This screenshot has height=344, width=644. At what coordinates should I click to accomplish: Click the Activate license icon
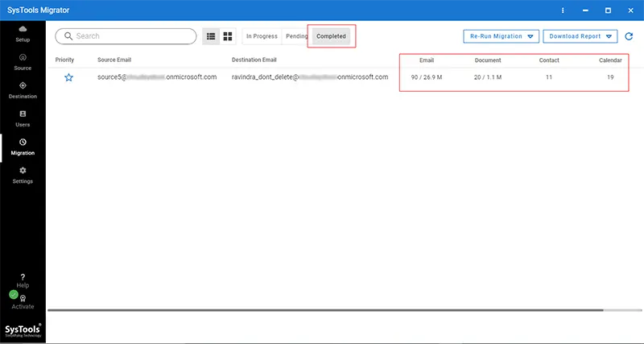pyautogui.click(x=23, y=302)
